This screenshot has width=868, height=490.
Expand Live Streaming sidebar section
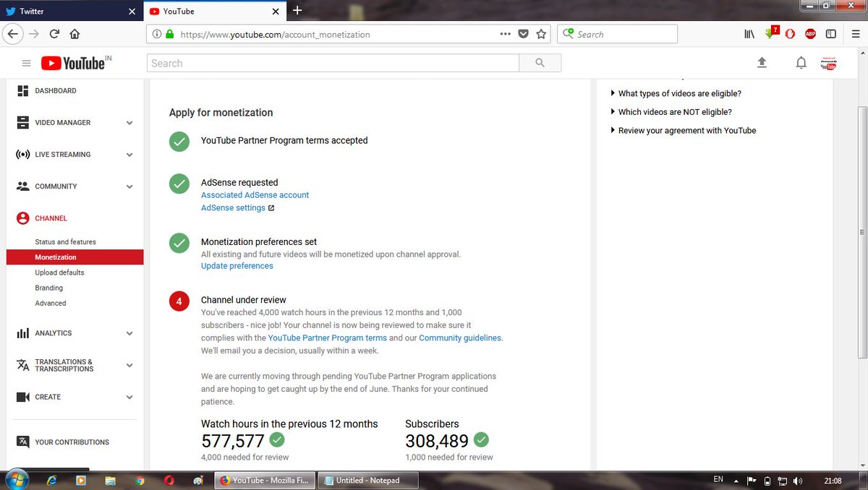pyautogui.click(x=129, y=155)
